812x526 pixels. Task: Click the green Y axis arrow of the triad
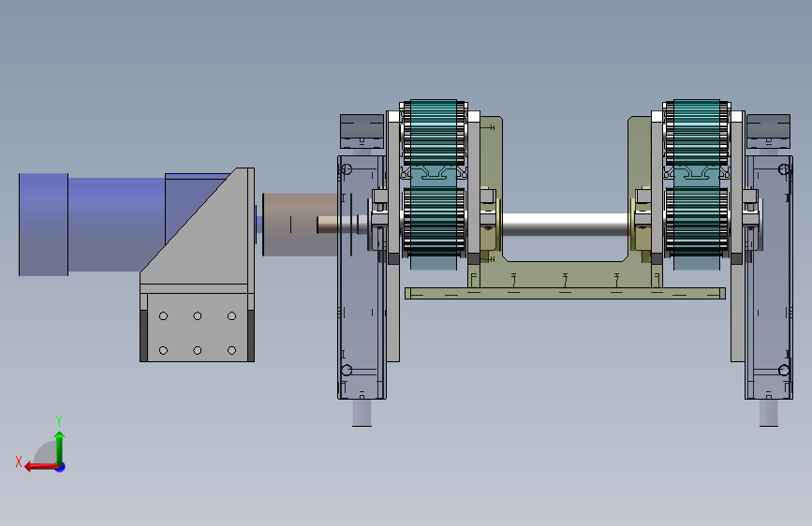tap(60, 447)
